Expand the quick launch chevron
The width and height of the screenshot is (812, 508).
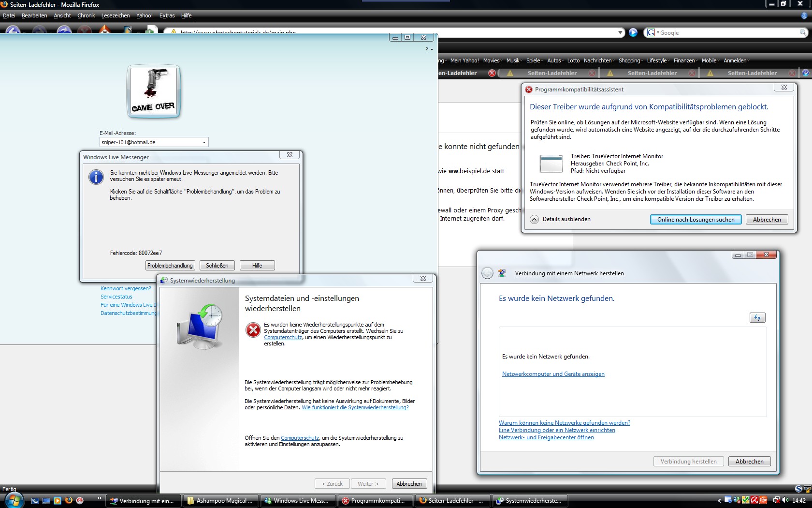(99, 498)
